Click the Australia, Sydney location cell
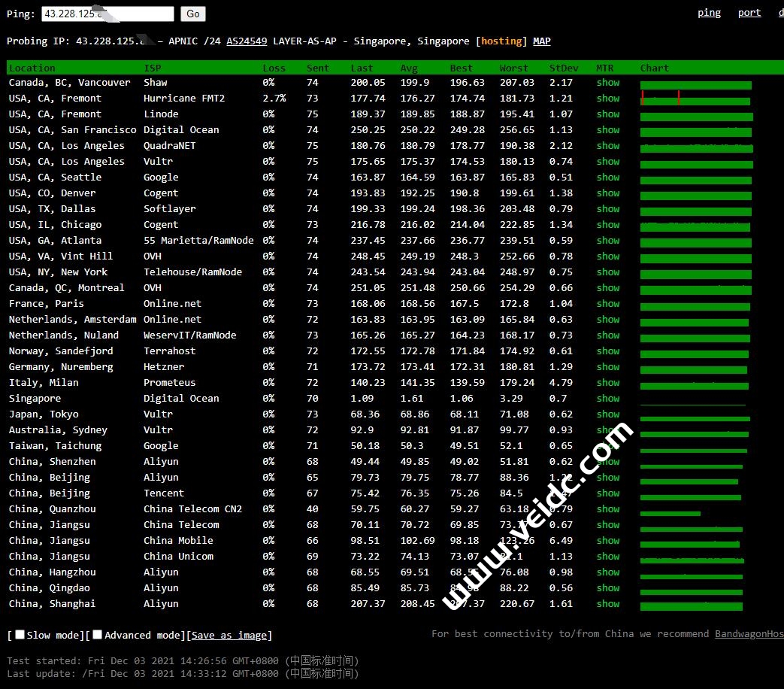This screenshot has height=689, width=784. [58, 429]
